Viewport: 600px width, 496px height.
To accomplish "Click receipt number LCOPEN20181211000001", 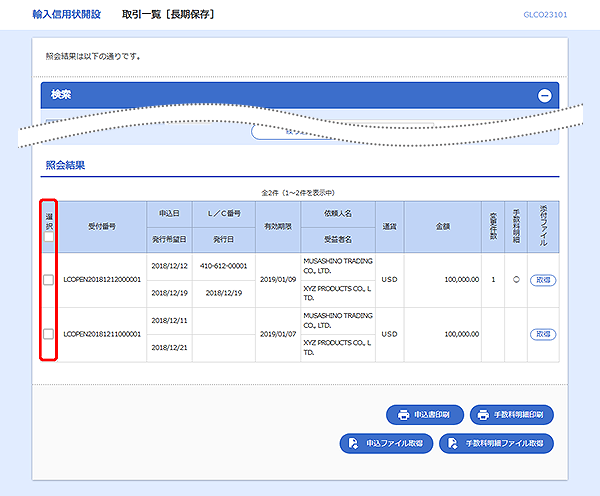I will [x=102, y=334].
